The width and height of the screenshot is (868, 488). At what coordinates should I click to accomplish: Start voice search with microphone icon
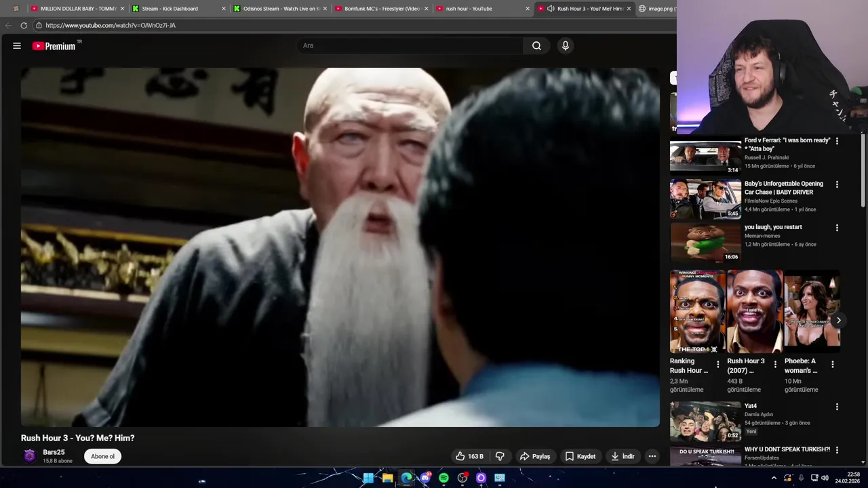coord(565,45)
